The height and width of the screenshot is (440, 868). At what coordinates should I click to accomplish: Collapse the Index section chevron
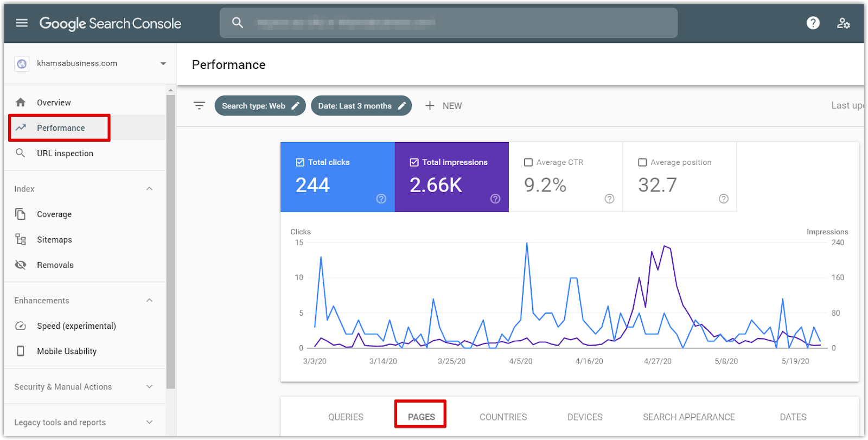click(x=150, y=189)
